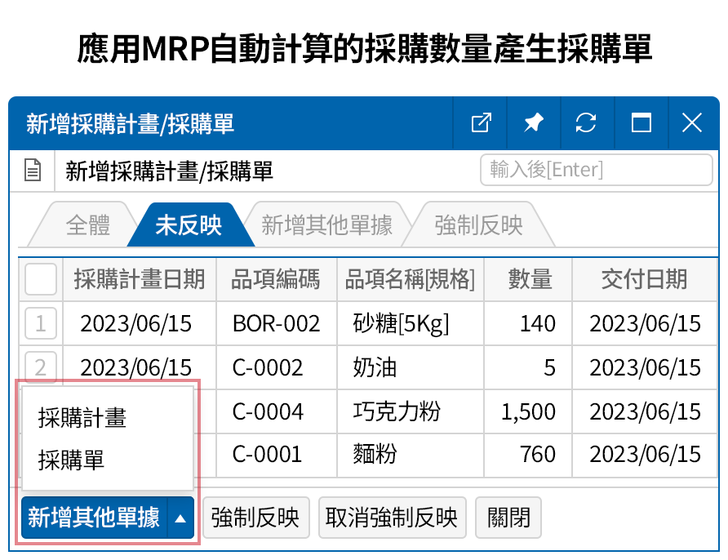Maximize the dialog window
The width and height of the screenshot is (728, 560).
[639, 122]
